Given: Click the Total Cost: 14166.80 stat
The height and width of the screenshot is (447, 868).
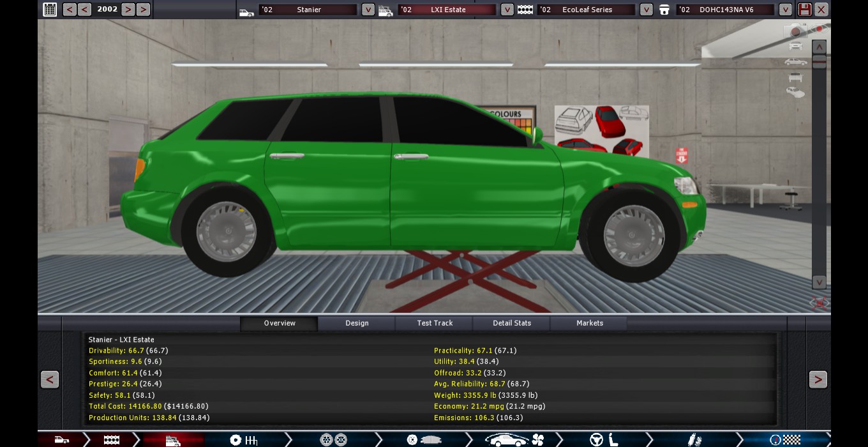Looking at the screenshot, I should click(x=149, y=406).
